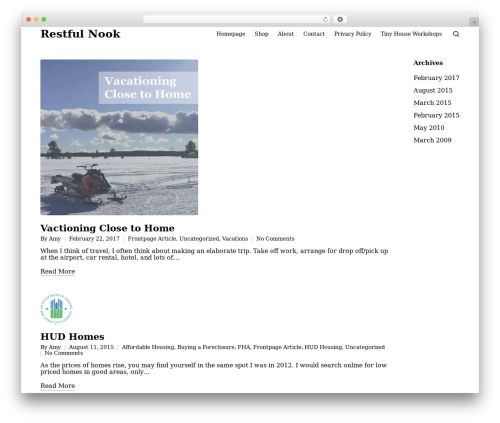Image resolution: width=500 pixels, height=423 pixels.
Task: Open February 22, 2017 post date
Action: pyautogui.click(x=94, y=239)
